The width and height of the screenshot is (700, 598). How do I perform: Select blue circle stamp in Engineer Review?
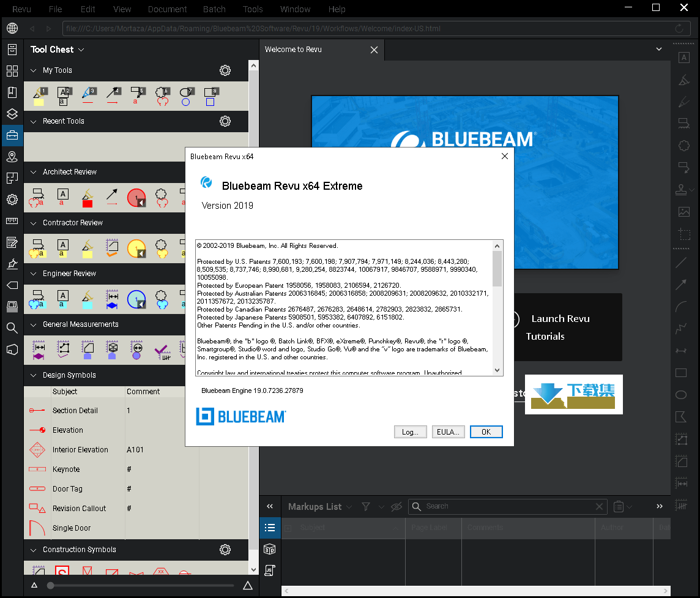tap(136, 299)
